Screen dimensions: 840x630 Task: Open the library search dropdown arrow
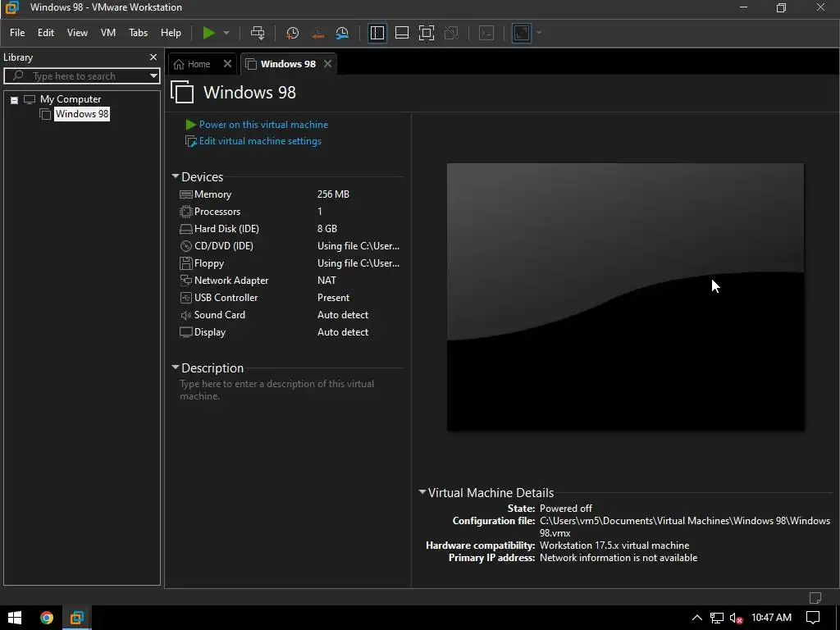click(x=153, y=76)
